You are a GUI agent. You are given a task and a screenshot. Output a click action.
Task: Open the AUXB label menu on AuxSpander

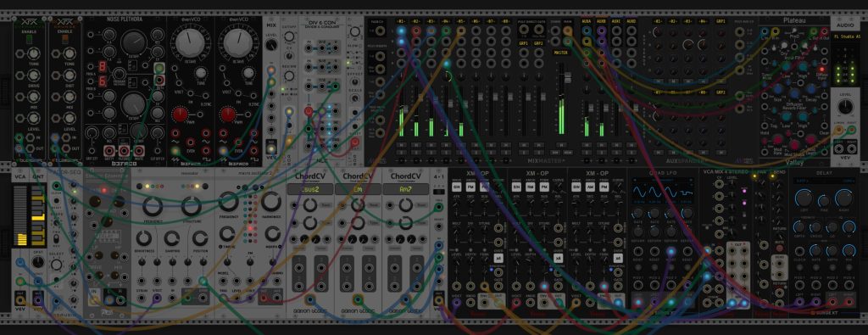pyautogui.click(x=601, y=21)
